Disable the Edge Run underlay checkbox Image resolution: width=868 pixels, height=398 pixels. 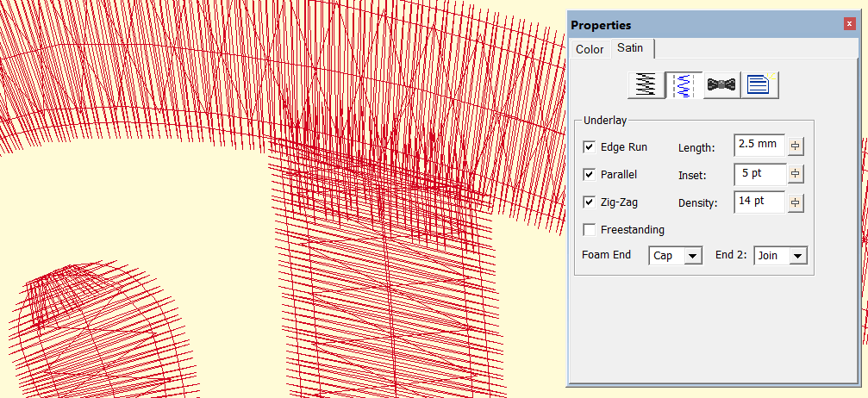(590, 147)
